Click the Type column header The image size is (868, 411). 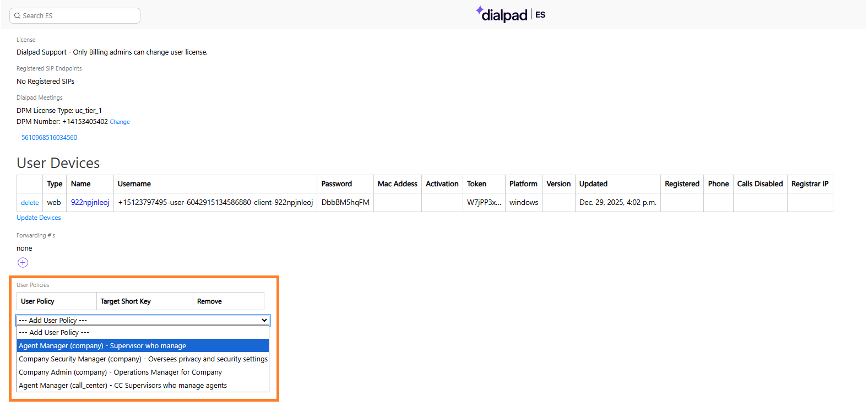(55, 184)
